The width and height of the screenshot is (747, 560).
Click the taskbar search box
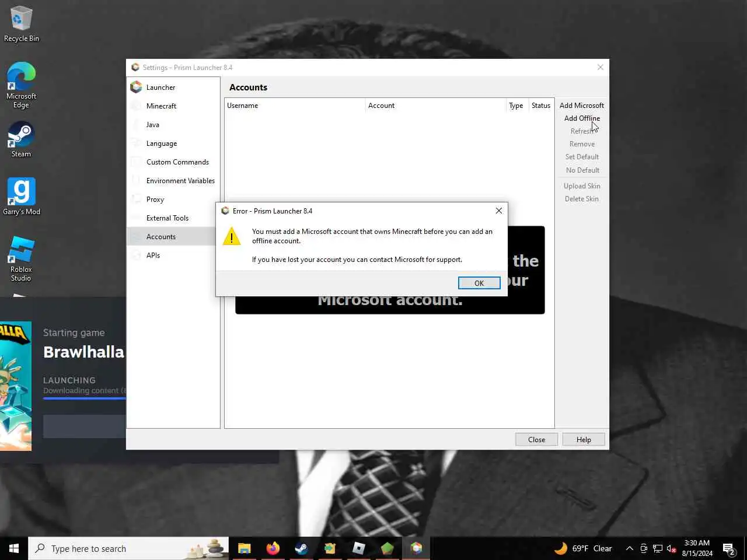tap(128, 548)
